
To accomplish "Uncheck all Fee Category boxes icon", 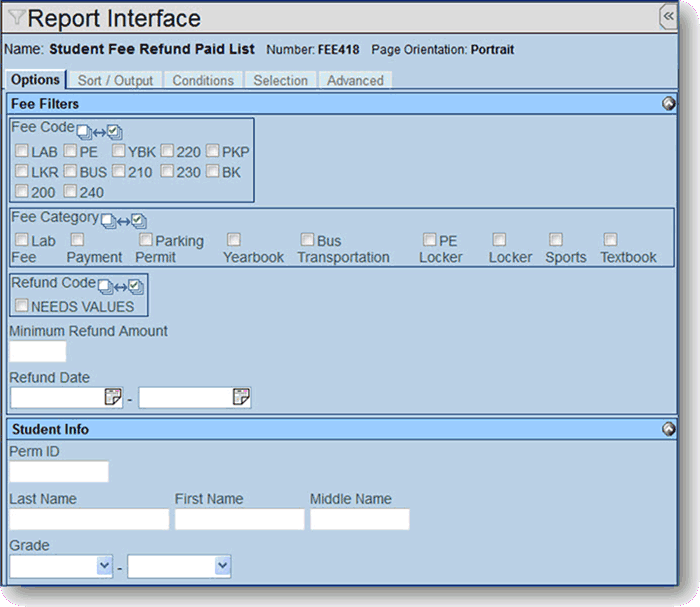I will [108, 221].
